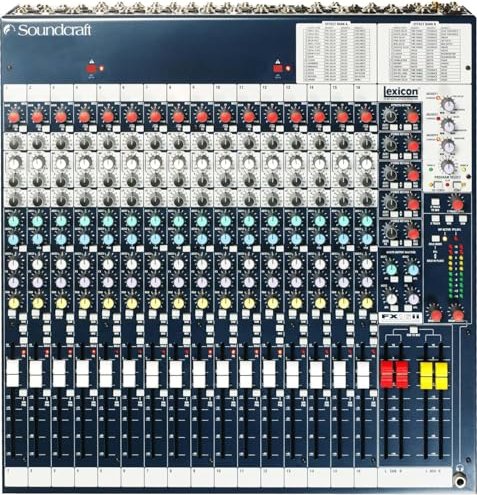View the Effect Bank A preset table

(x=336, y=52)
